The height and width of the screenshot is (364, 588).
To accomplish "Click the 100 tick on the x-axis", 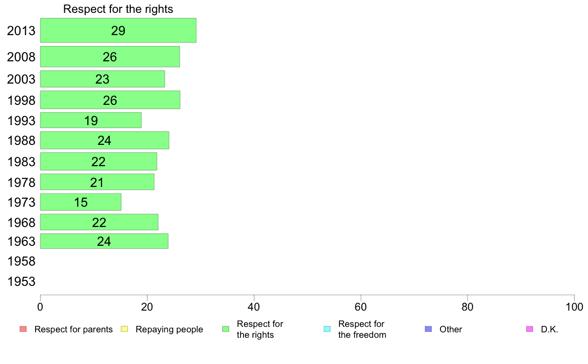I will (574, 307).
